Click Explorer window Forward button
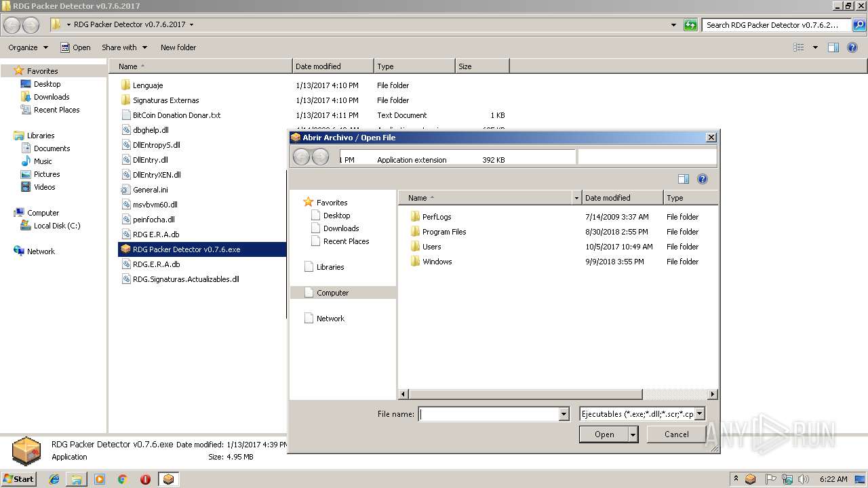This screenshot has width=868, height=488. click(x=31, y=25)
